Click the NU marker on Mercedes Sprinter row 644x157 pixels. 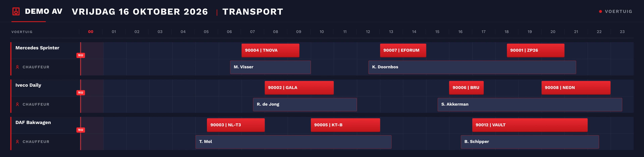[80, 55]
